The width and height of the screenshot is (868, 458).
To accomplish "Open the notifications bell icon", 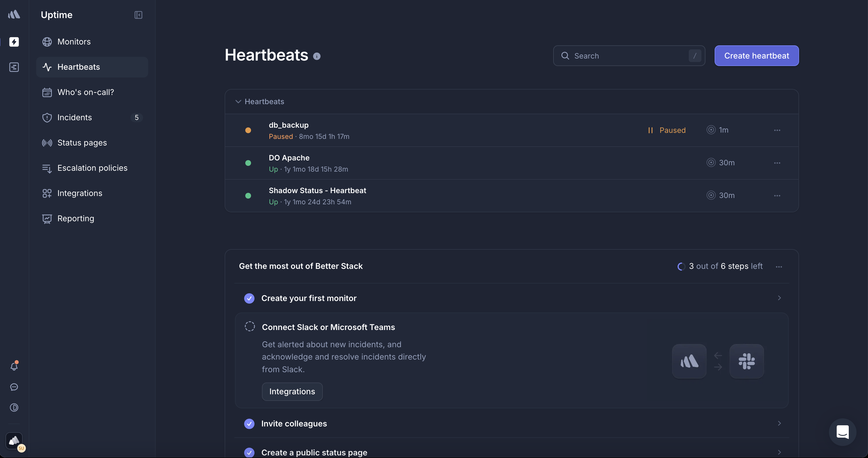I will click(14, 366).
